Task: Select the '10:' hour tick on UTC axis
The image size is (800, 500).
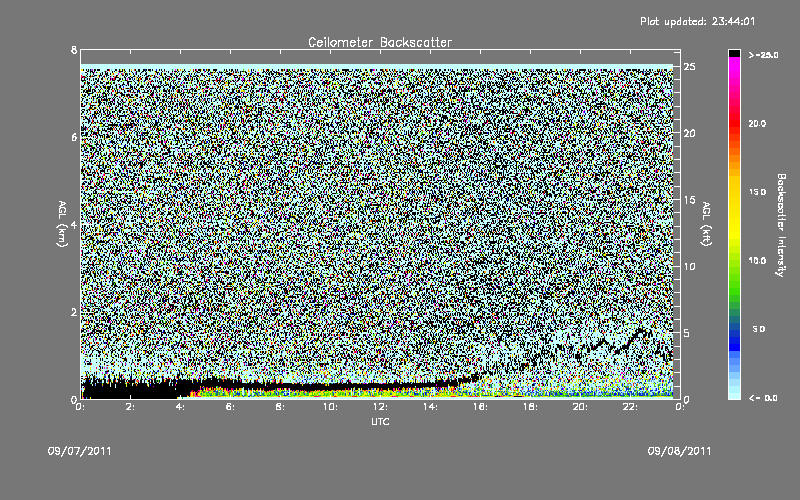Action: pos(330,407)
